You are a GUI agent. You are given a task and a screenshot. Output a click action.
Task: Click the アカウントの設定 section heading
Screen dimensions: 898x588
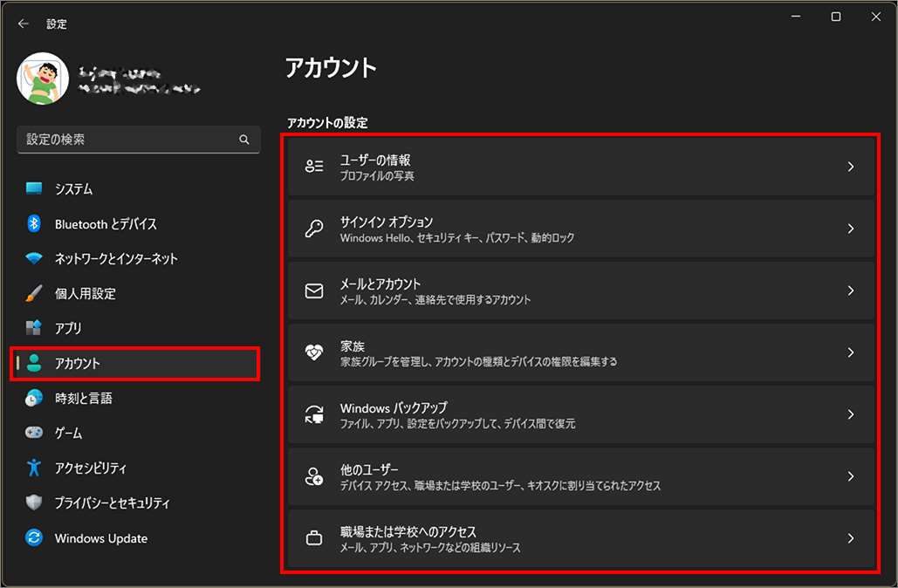pos(327,122)
